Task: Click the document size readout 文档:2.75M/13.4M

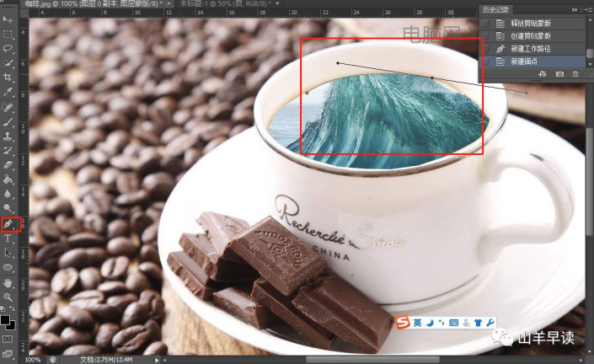Action: [106, 360]
